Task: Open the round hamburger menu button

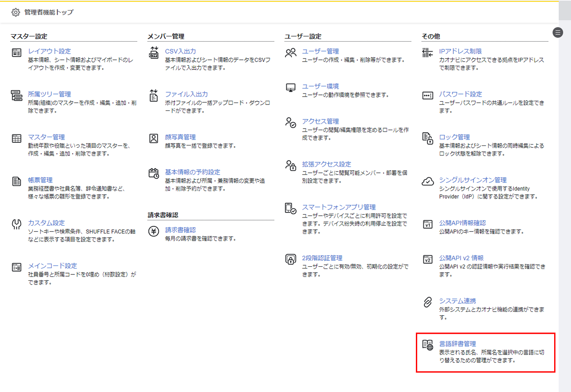Action: [558, 32]
